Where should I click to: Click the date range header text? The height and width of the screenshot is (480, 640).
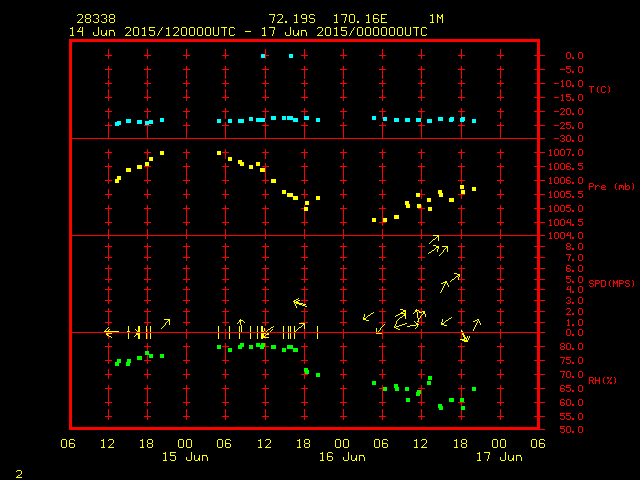(248, 31)
